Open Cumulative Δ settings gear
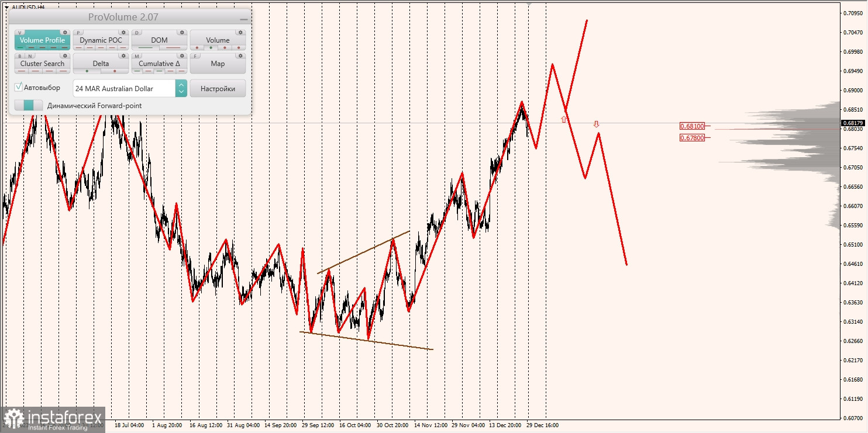This screenshot has width=868, height=433. 182,56
